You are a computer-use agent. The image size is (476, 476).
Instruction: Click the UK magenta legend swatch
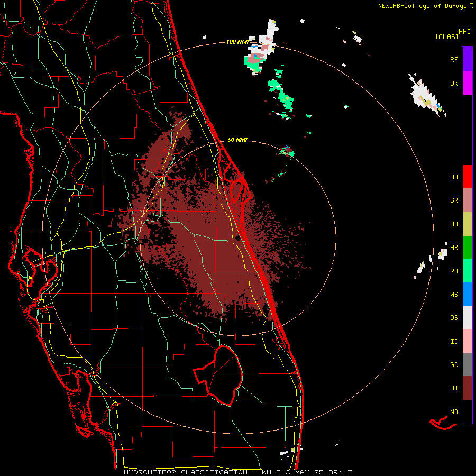[467, 83]
